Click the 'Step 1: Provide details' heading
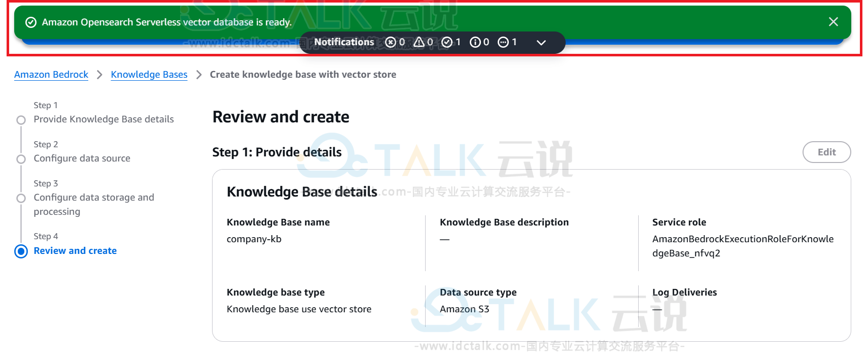 277,152
